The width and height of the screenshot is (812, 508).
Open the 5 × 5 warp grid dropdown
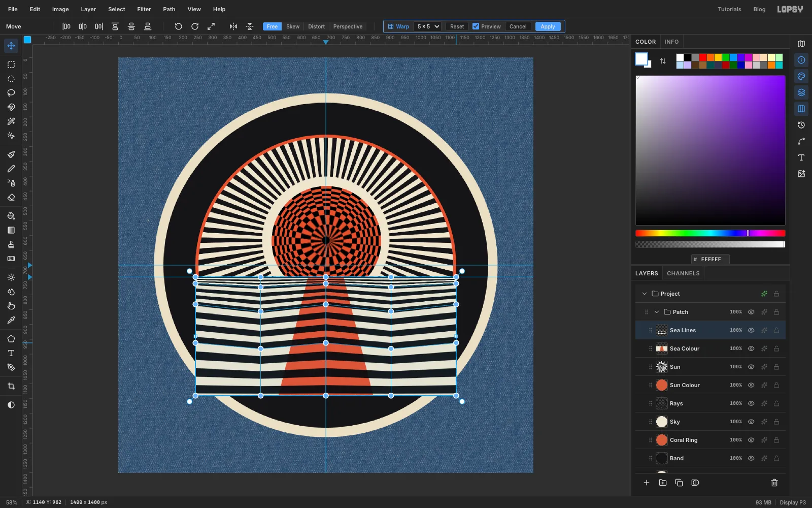coord(428,26)
